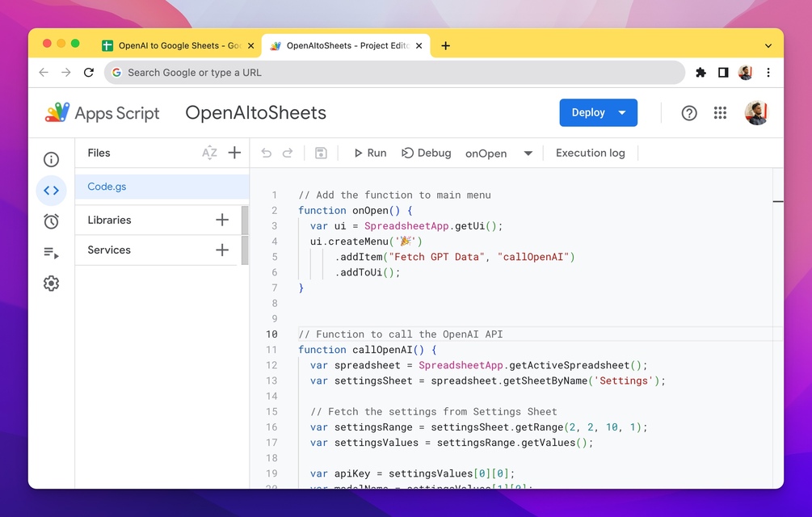Click the save project floppy disk icon
This screenshot has height=517, width=812.
coord(321,153)
